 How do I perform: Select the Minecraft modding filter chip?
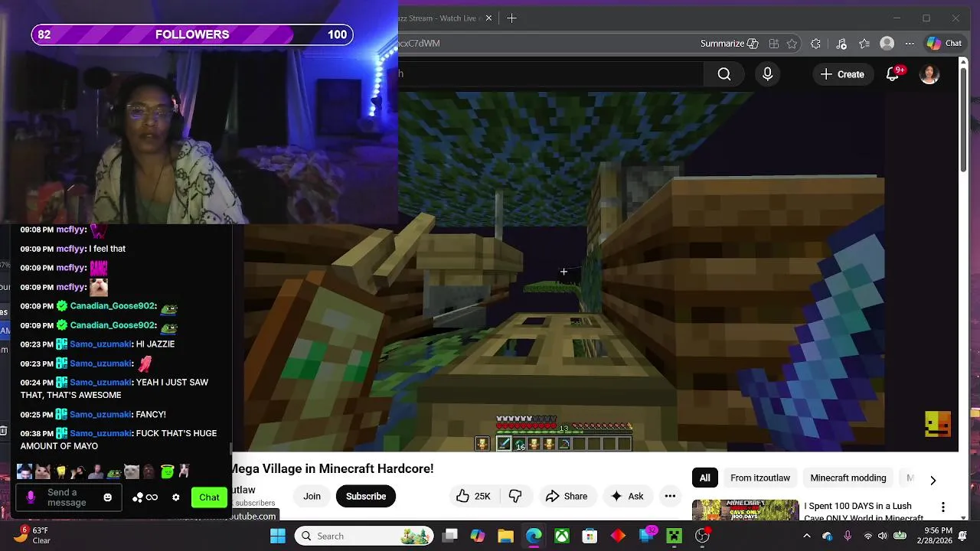click(848, 478)
